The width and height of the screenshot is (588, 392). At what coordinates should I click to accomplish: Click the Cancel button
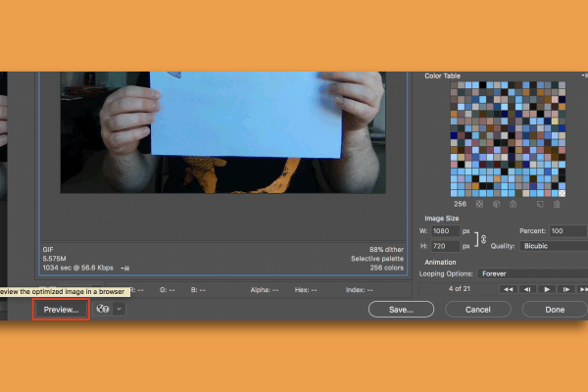pos(478,310)
